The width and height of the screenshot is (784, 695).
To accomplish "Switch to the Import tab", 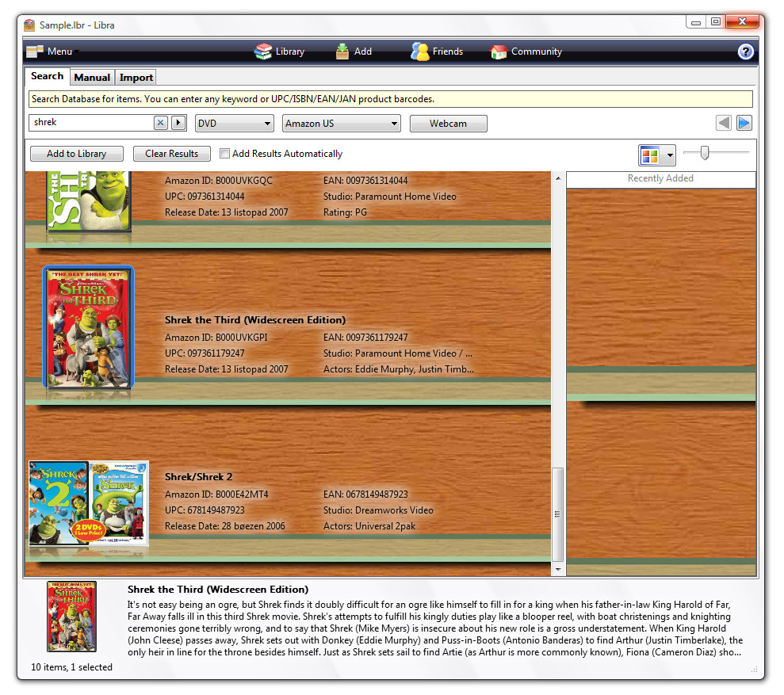I will 136,78.
